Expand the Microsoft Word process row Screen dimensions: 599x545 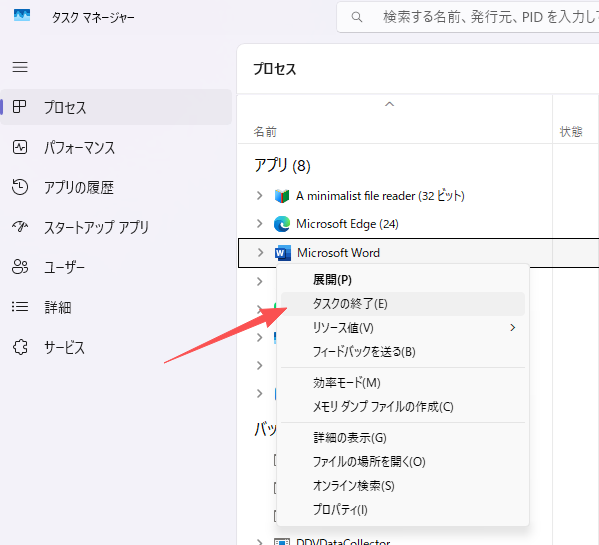261,252
